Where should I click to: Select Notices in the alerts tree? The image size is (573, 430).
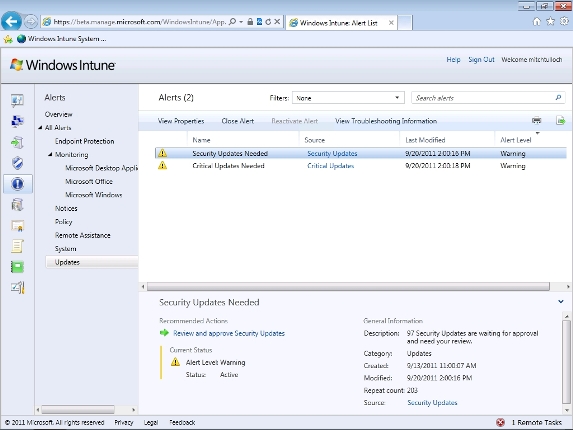tap(66, 208)
